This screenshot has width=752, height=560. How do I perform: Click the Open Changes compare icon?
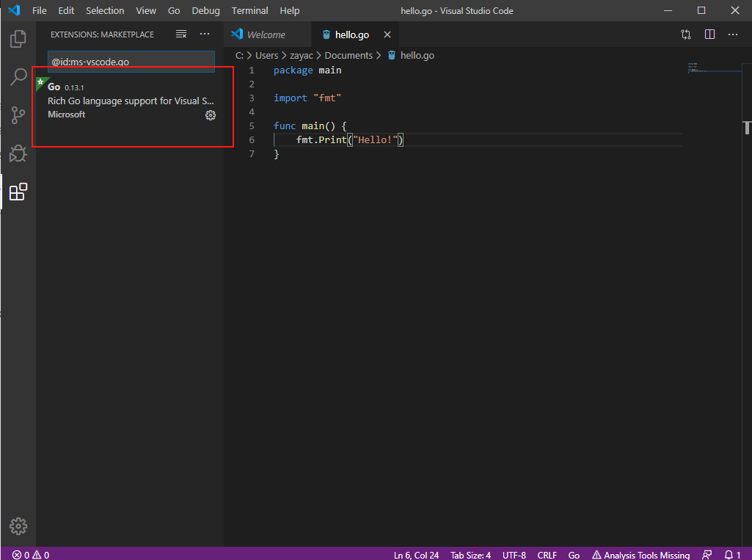[x=686, y=34]
